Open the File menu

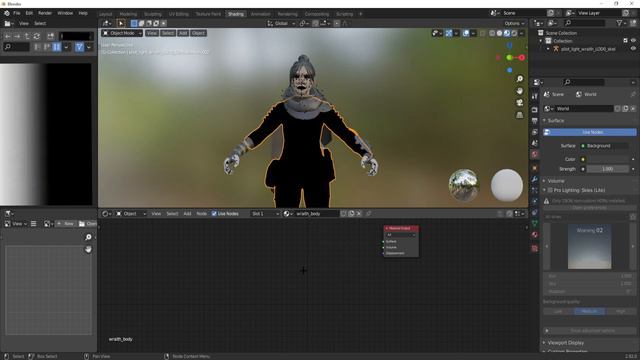click(16, 13)
